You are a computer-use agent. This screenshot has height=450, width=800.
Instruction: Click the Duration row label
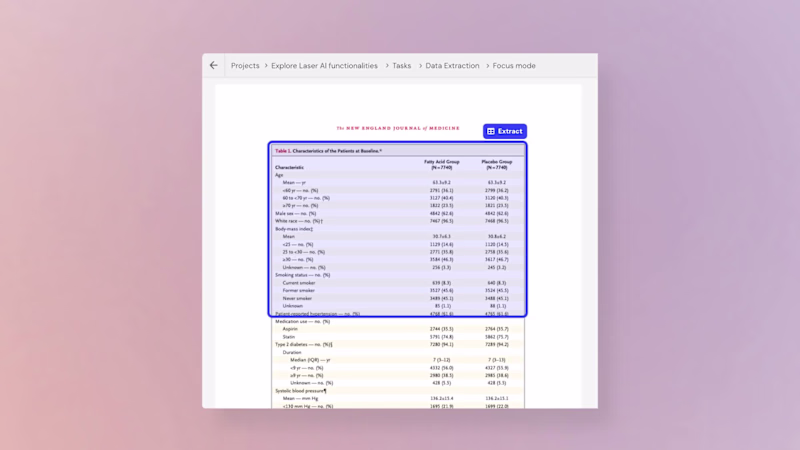pos(292,352)
